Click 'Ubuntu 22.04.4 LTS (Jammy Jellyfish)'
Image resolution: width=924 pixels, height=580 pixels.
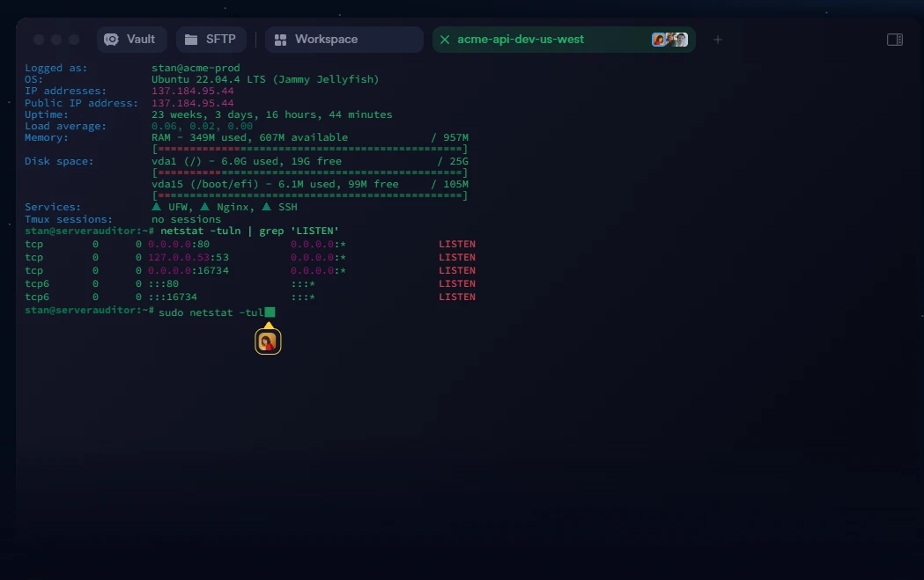(265, 79)
